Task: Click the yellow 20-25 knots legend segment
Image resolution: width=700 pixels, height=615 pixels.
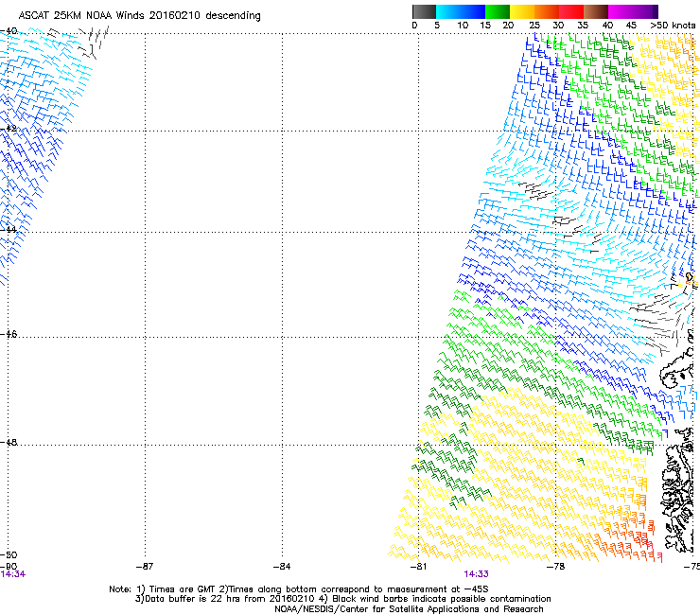Action: click(x=522, y=11)
